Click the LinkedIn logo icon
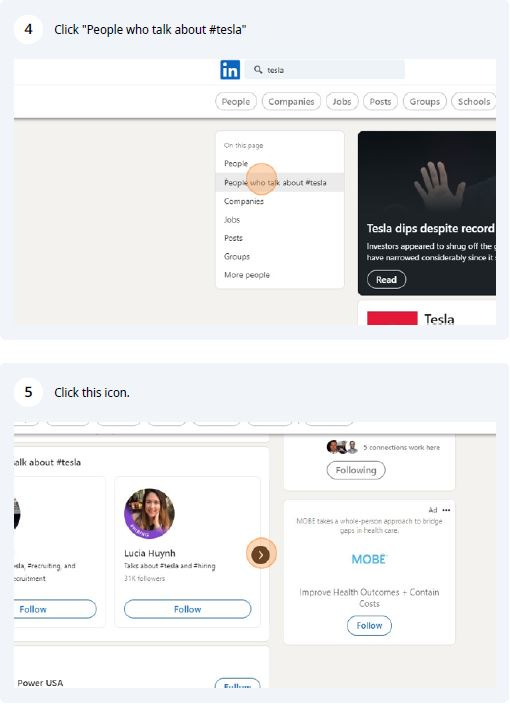This screenshot has width=510, height=708. coord(230,70)
